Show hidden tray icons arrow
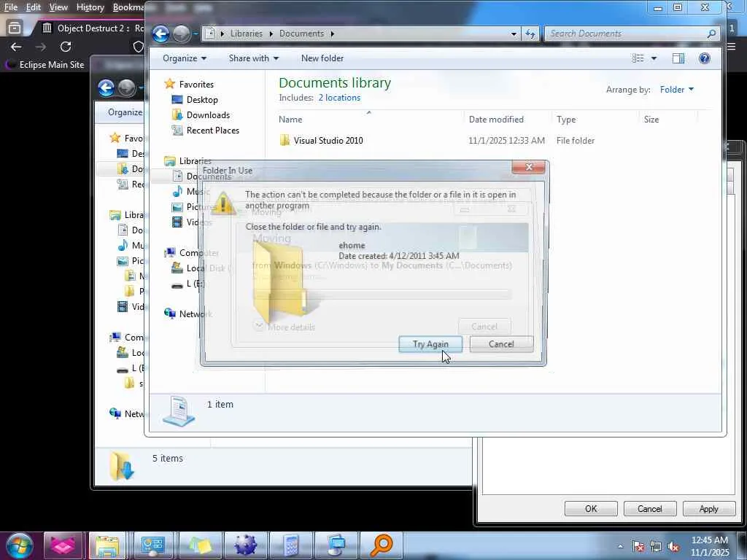 click(620, 547)
